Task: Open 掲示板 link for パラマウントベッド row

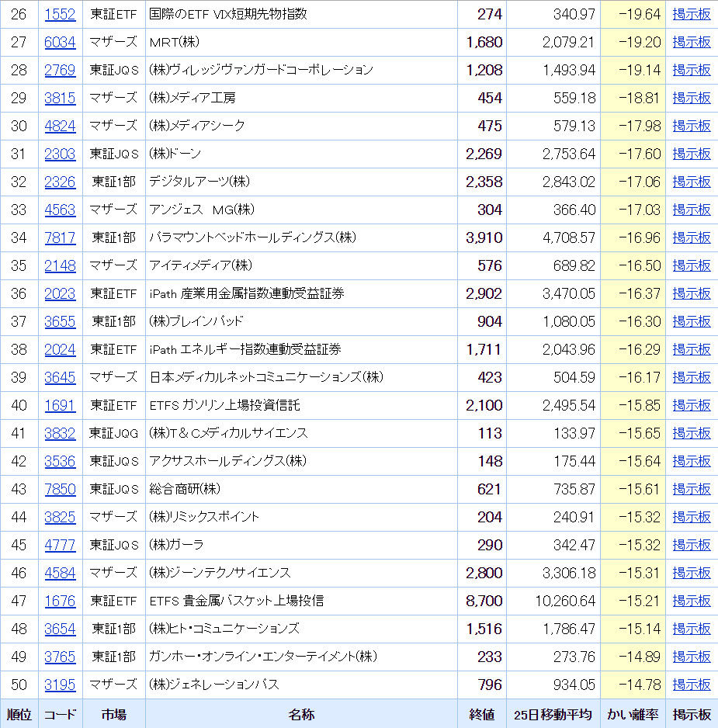Action: coord(692,237)
